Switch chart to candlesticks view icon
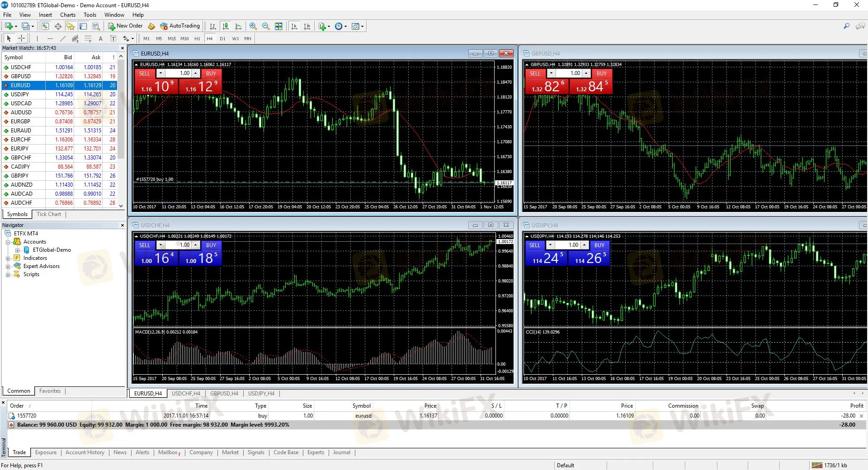Viewport: 868px width, 470px height. pos(226,26)
